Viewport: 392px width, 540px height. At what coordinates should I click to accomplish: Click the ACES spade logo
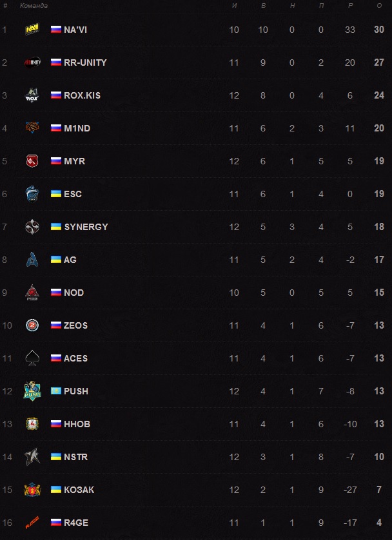coord(32,358)
